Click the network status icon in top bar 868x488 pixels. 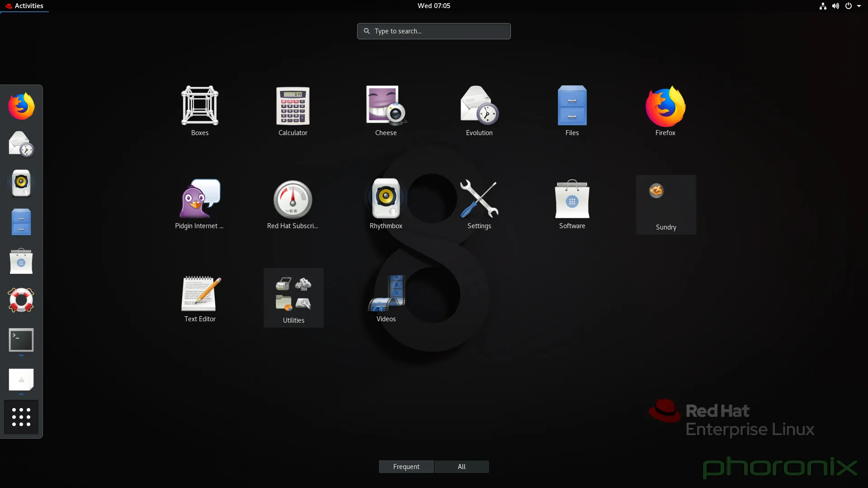tap(823, 6)
